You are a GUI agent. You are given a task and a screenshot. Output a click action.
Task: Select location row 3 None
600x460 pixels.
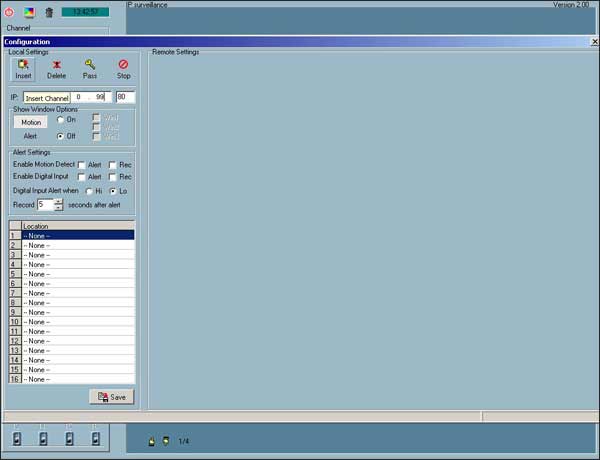[x=78, y=254]
